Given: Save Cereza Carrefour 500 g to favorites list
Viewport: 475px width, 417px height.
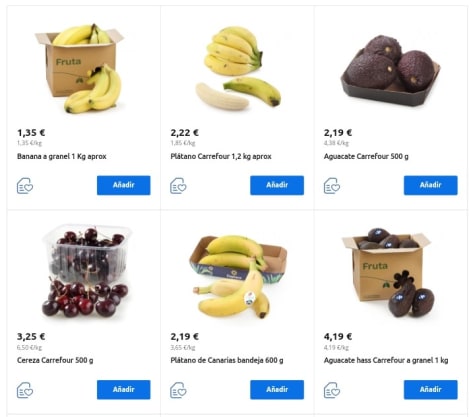Looking at the screenshot, I should [x=25, y=390].
